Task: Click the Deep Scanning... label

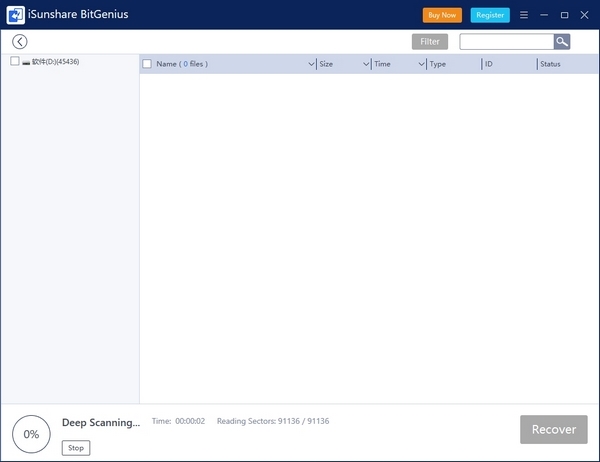Action: pyautogui.click(x=101, y=423)
